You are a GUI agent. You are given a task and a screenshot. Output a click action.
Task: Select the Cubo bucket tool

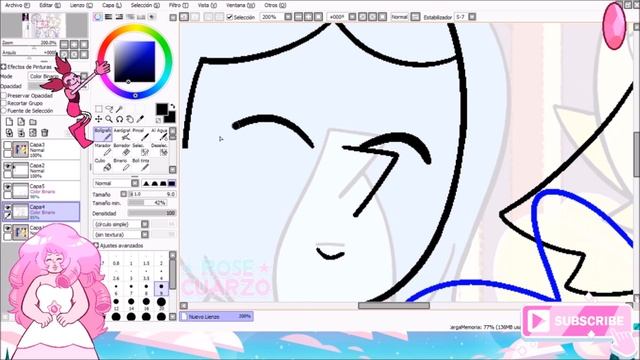point(102,165)
